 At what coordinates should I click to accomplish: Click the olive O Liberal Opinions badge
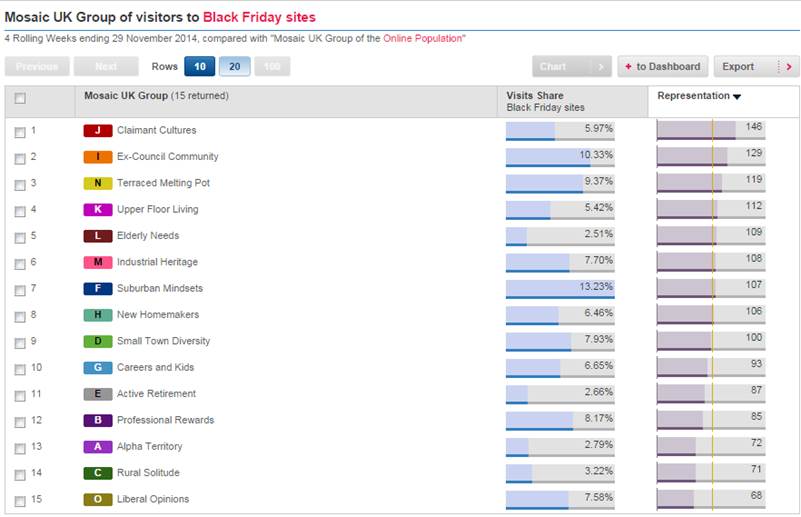[98, 499]
